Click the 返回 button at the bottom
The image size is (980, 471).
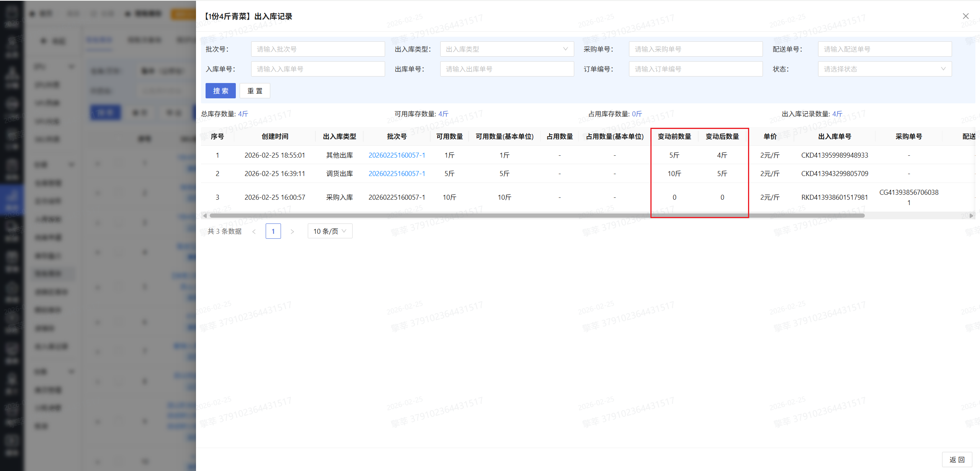(957, 460)
